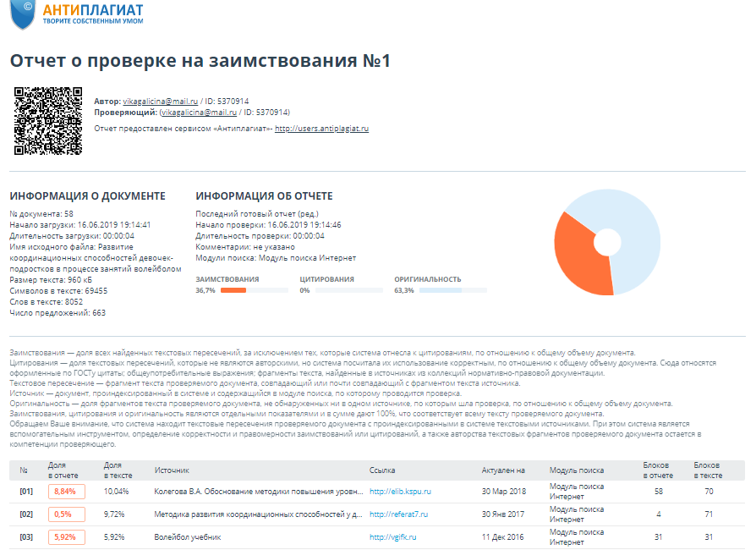Click the Волейбол учебник source title

(187, 537)
